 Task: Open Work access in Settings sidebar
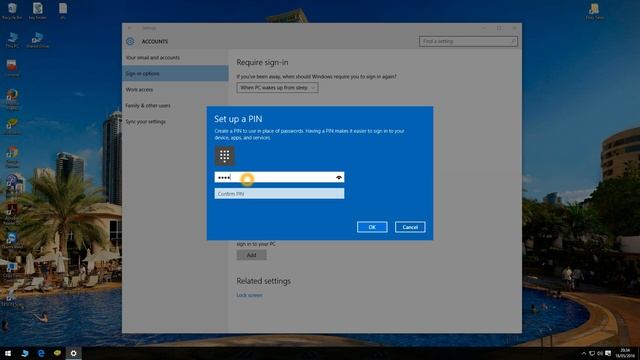pyautogui.click(x=139, y=89)
